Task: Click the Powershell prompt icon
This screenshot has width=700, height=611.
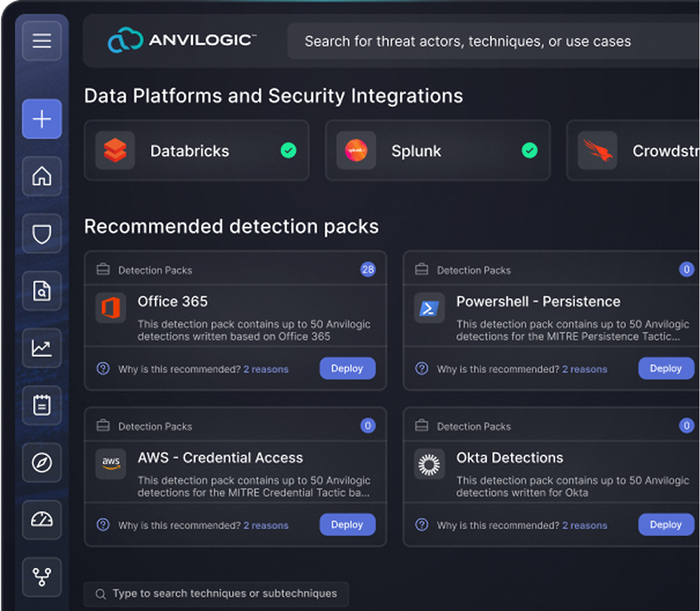Action: pos(429,308)
